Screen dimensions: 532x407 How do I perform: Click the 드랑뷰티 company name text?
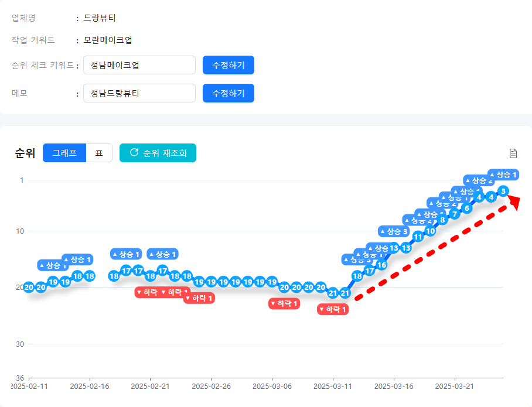coord(100,18)
